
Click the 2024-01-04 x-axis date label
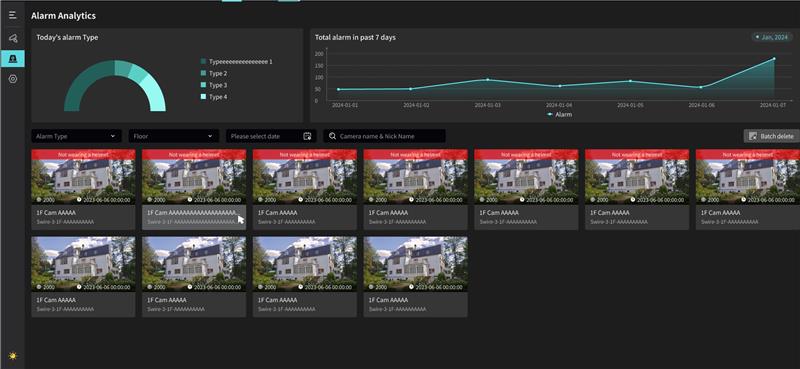[559, 105]
